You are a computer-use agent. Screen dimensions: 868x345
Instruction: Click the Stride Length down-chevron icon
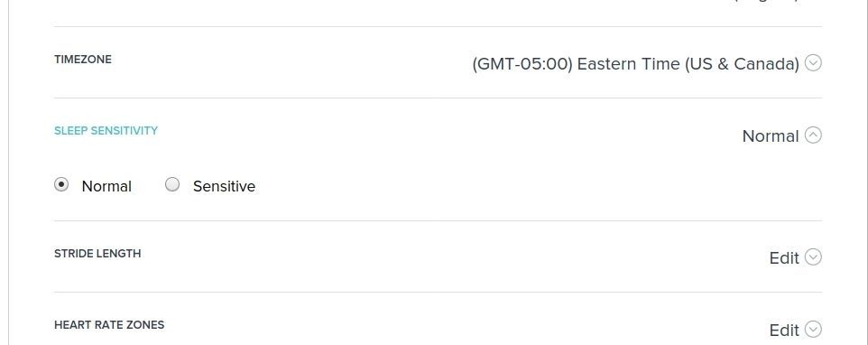pos(813,257)
